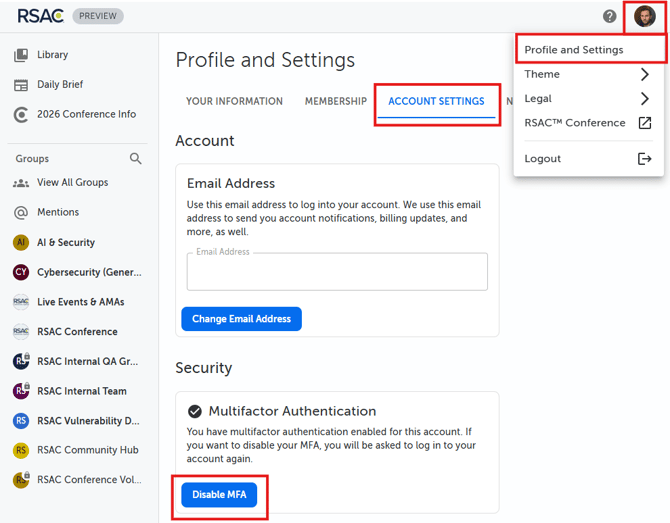The image size is (670, 523).
Task: Open Library from the sidebar
Action: [52, 55]
